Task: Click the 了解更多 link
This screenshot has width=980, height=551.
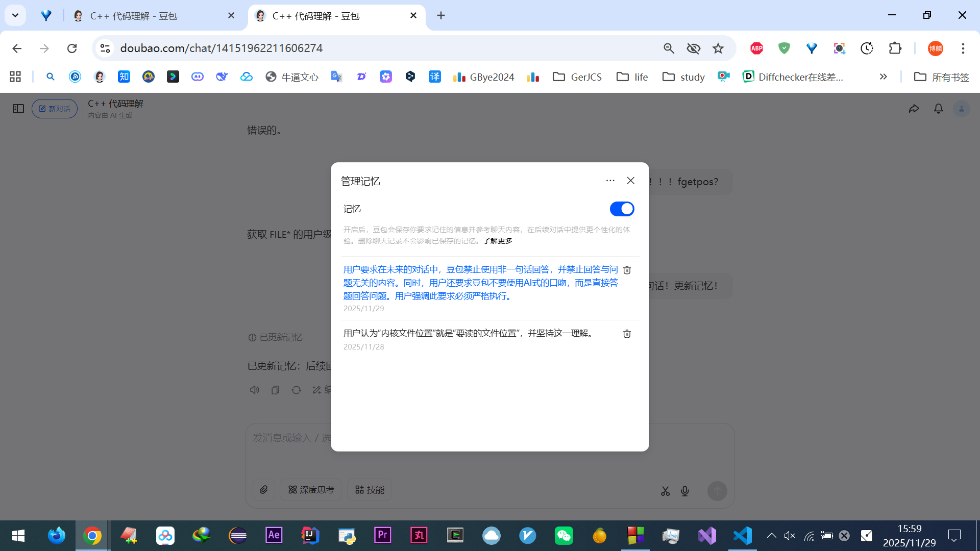Action: (x=498, y=241)
